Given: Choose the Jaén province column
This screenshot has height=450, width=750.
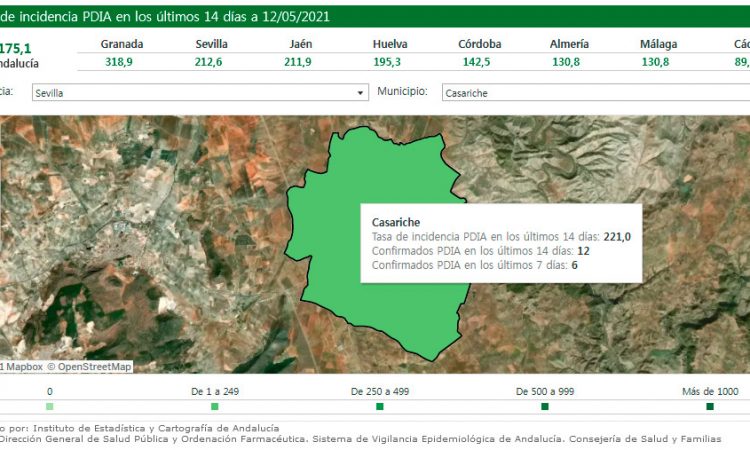Looking at the screenshot, I should (x=300, y=52).
